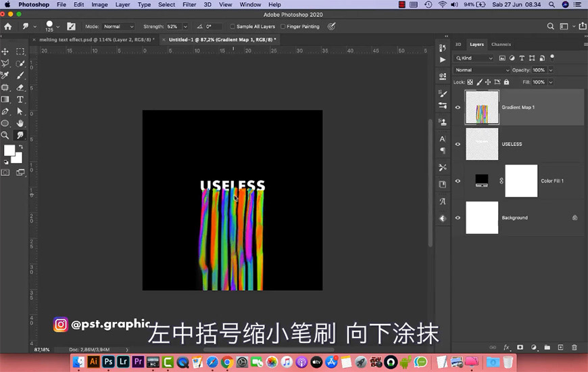Open Illustrator from the Dock
This screenshot has height=372, width=588.
point(93,362)
